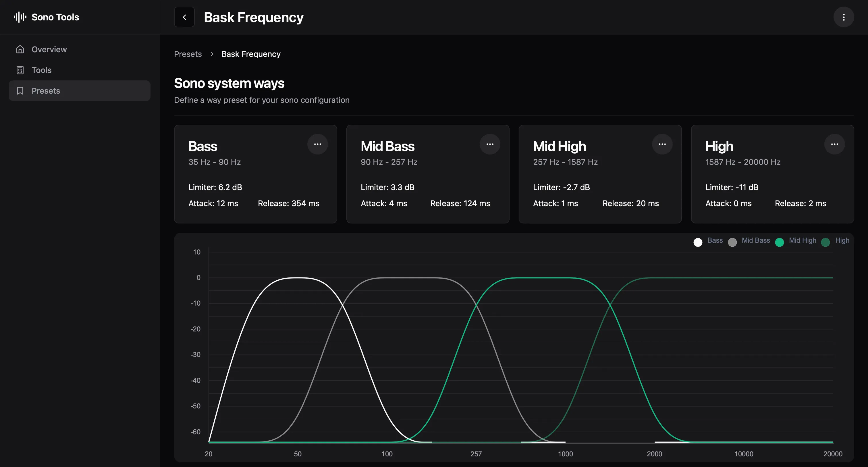Open the Mid Bass card options menu

click(x=490, y=144)
